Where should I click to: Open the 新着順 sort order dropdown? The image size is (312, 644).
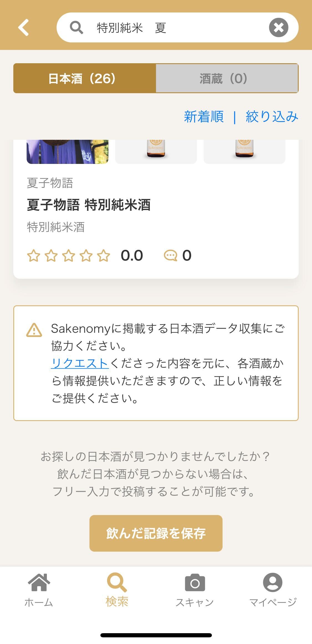click(x=204, y=116)
